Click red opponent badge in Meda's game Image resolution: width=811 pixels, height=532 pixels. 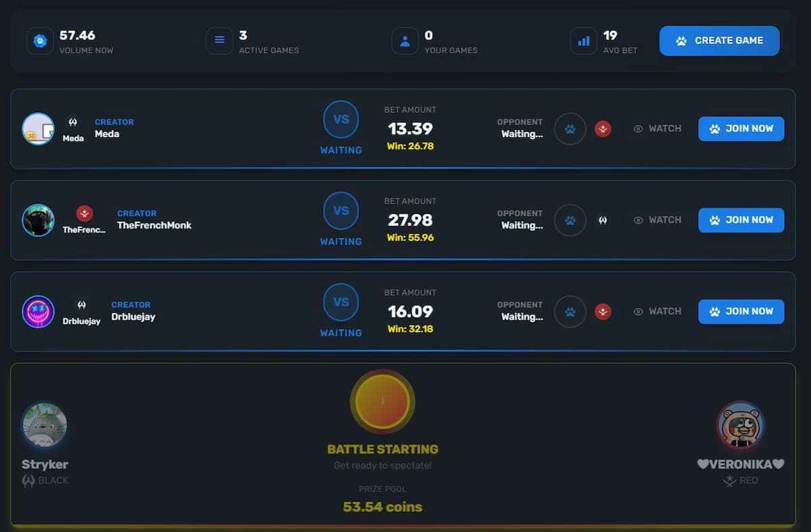(603, 128)
